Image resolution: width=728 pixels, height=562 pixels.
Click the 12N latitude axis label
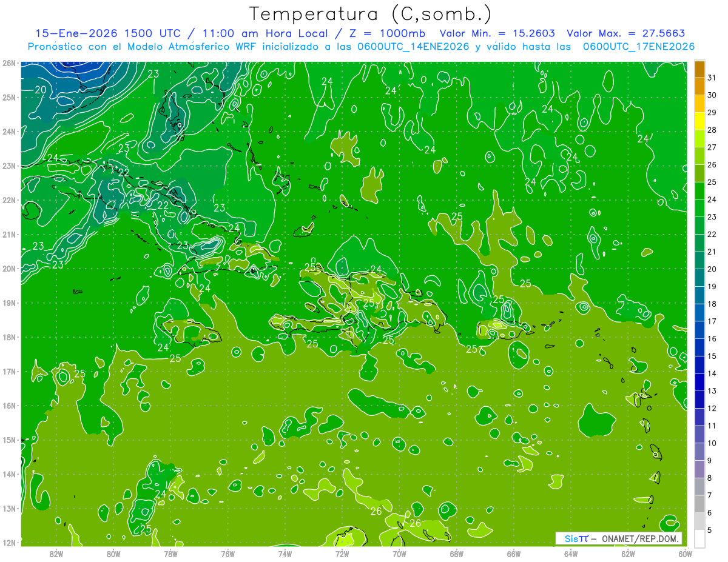point(8,543)
